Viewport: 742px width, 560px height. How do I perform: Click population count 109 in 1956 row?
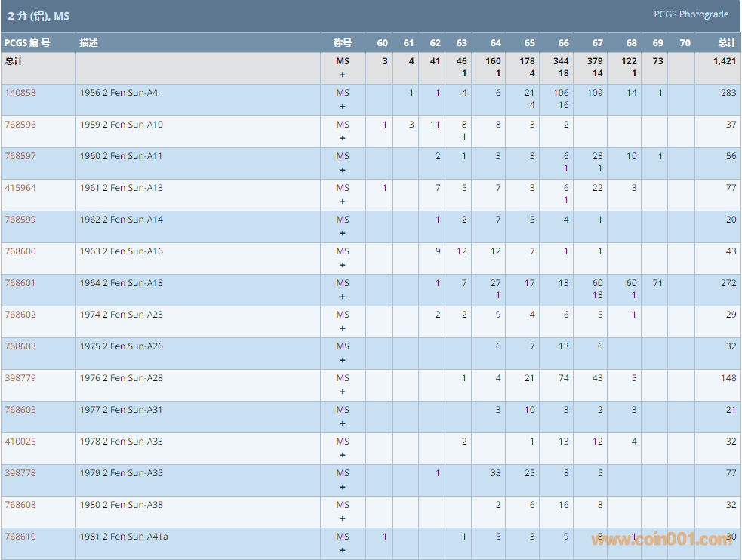click(x=594, y=93)
